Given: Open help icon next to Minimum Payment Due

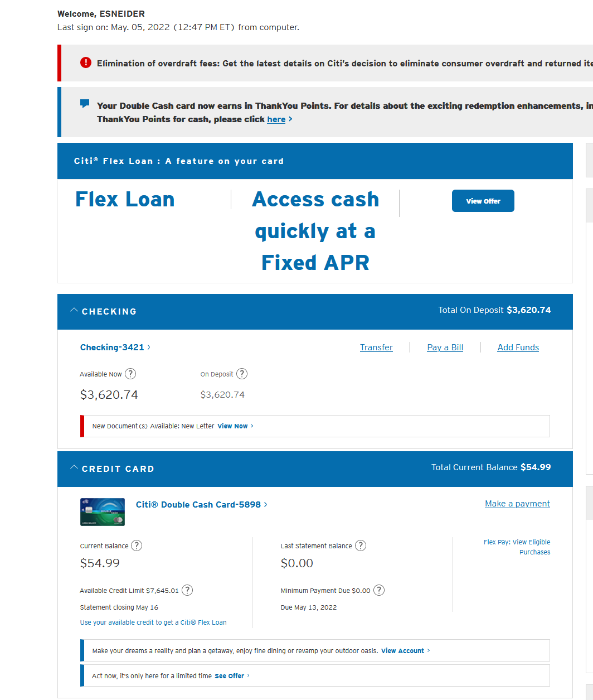Looking at the screenshot, I should coord(379,590).
